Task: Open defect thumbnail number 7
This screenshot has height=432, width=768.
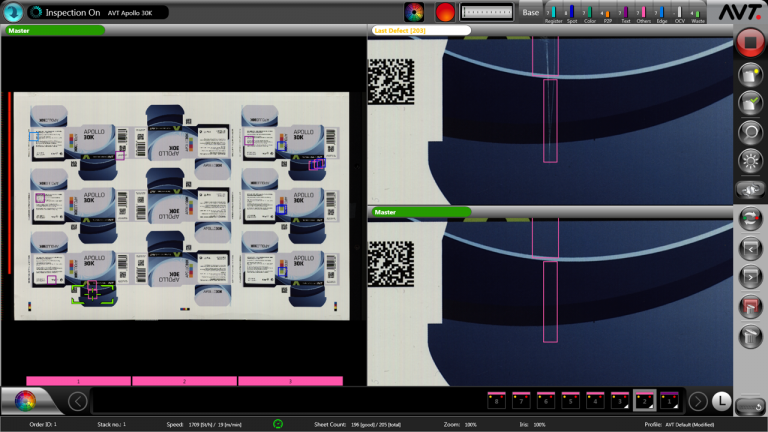Action: coord(521,401)
